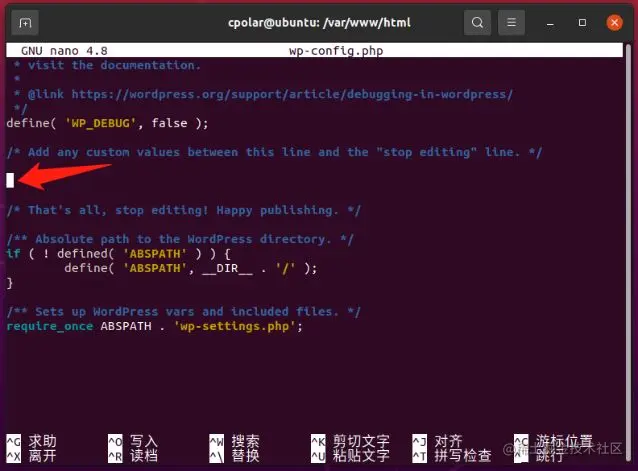
Task: Click the 'Sets up WordPress vars' comment line
Action: pyautogui.click(x=184, y=312)
